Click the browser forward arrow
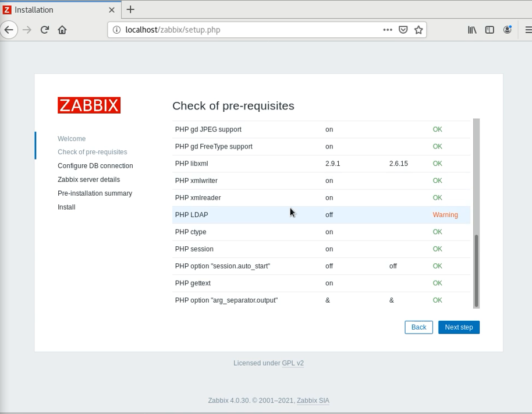Screen dimensions: 532x414 click(x=27, y=30)
